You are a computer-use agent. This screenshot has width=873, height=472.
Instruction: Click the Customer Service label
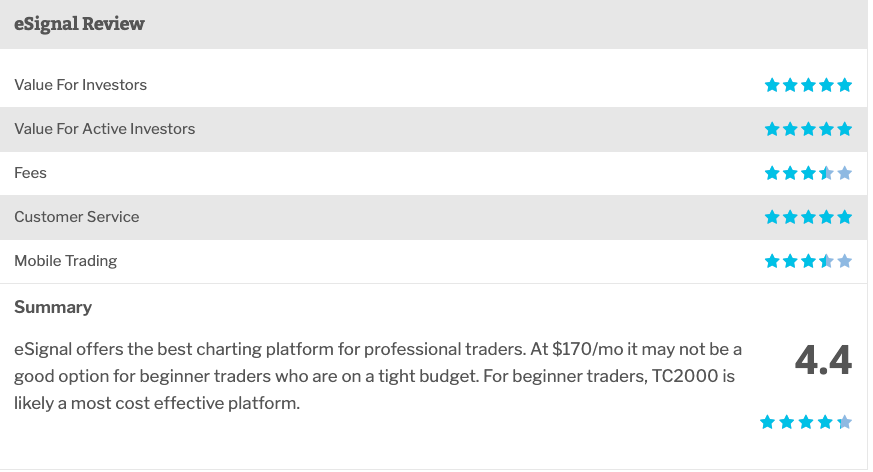(77, 217)
